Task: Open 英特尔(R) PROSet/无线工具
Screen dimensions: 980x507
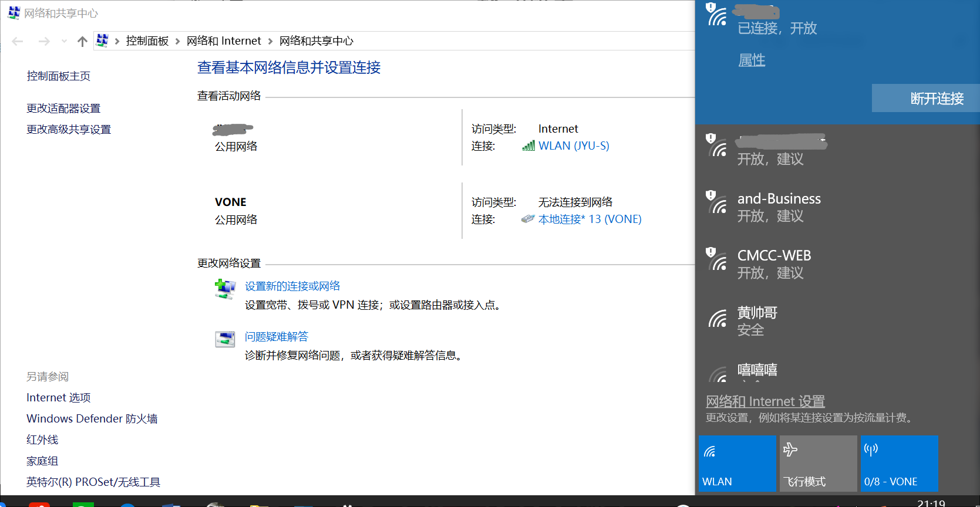Action: coord(93,482)
